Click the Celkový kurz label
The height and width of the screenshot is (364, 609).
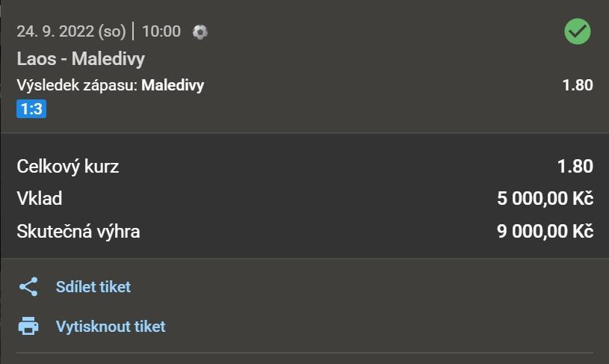pos(68,166)
